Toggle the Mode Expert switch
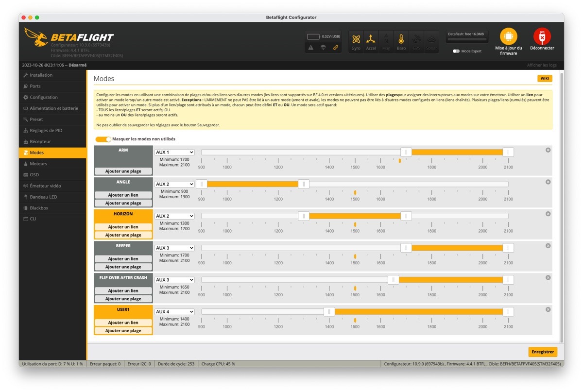The width and height of the screenshot is (583, 392). click(x=456, y=51)
